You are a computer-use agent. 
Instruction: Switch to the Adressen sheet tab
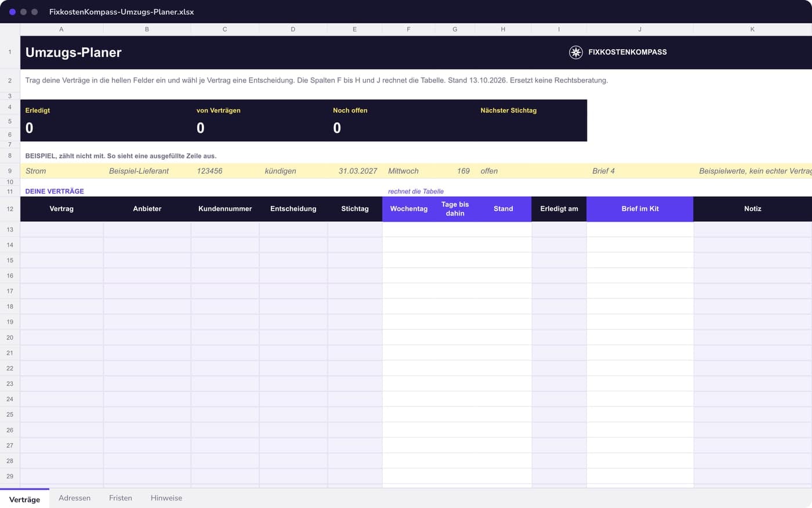[x=74, y=498]
